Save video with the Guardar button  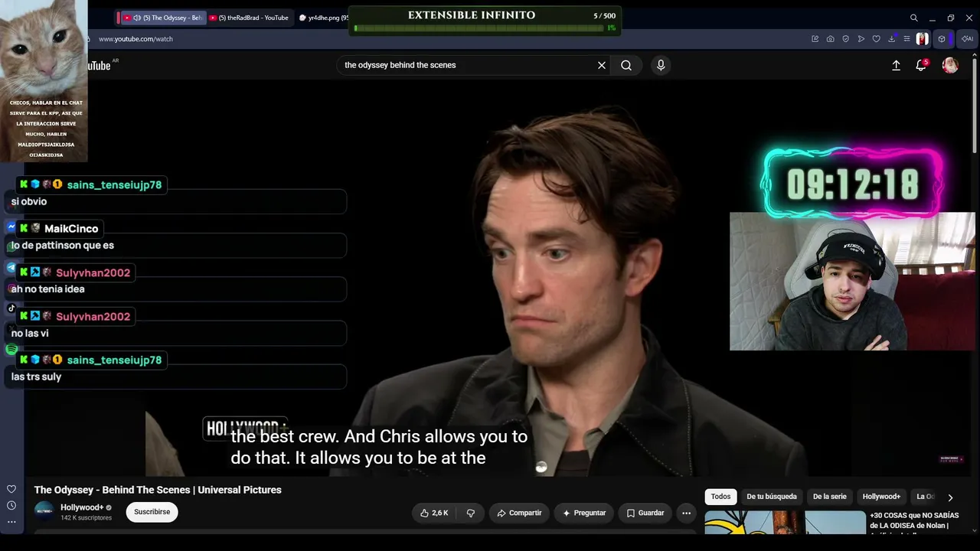point(645,513)
